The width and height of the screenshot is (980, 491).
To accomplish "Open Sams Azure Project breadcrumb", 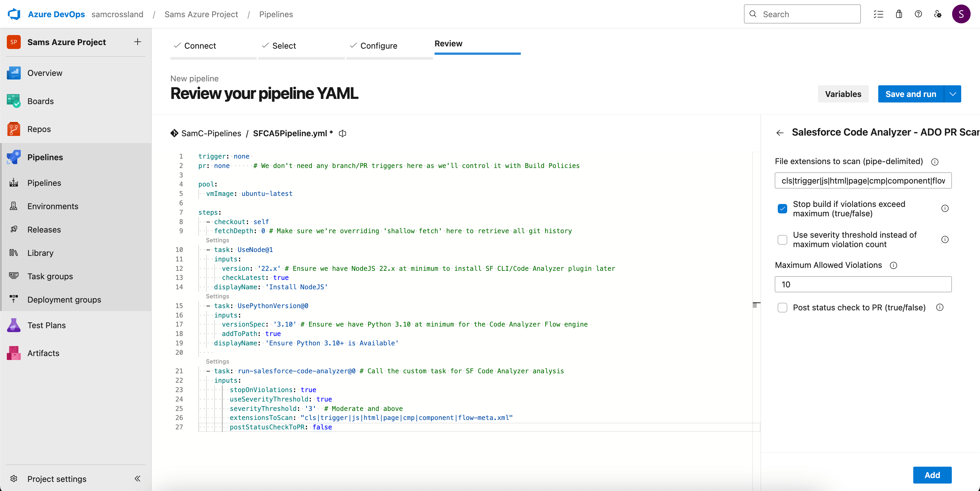I will pyautogui.click(x=201, y=14).
